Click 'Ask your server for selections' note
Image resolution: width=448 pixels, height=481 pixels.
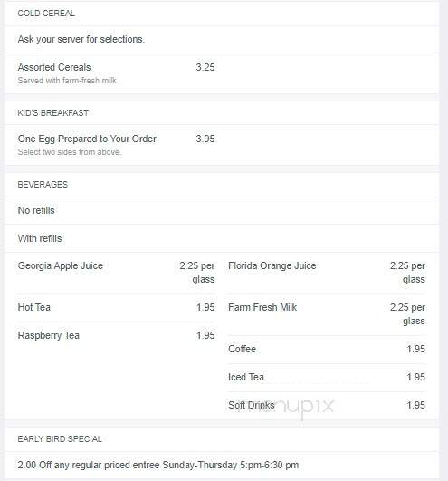(81, 39)
